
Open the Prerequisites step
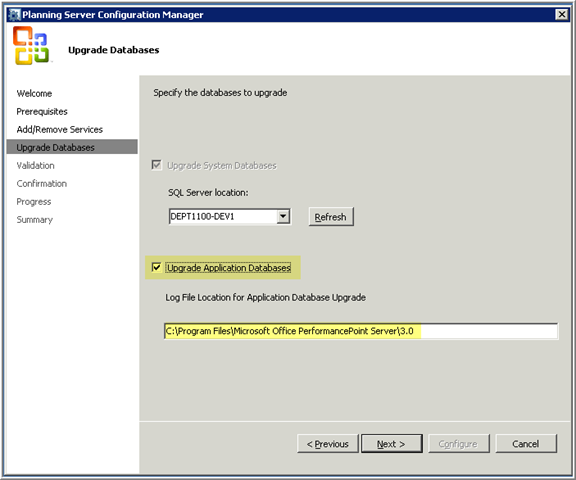[42, 111]
